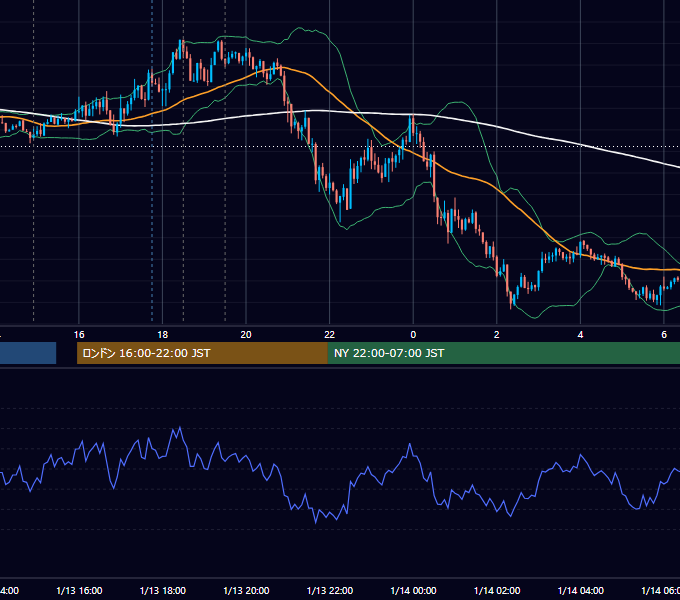Click the NY 22:00-07:00 JST session bar
This screenshot has width=680, height=600.
503,353
